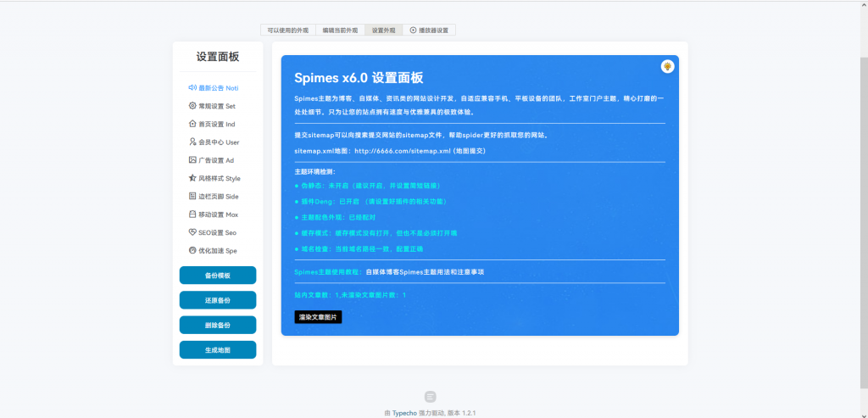868x418 pixels.
Task: Click the 提交sitemap description sentence
Action: pyautogui.click(x=421, y=135)
